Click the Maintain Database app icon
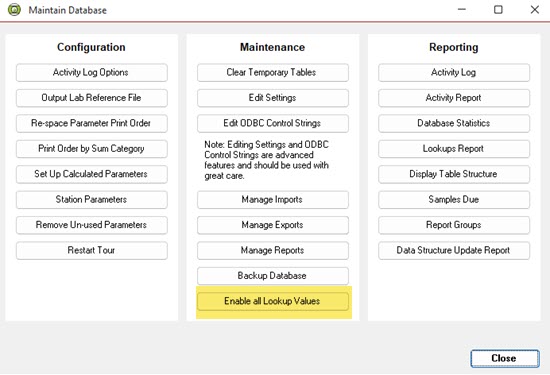Screen dimensions: 550x375 point(14,9)
